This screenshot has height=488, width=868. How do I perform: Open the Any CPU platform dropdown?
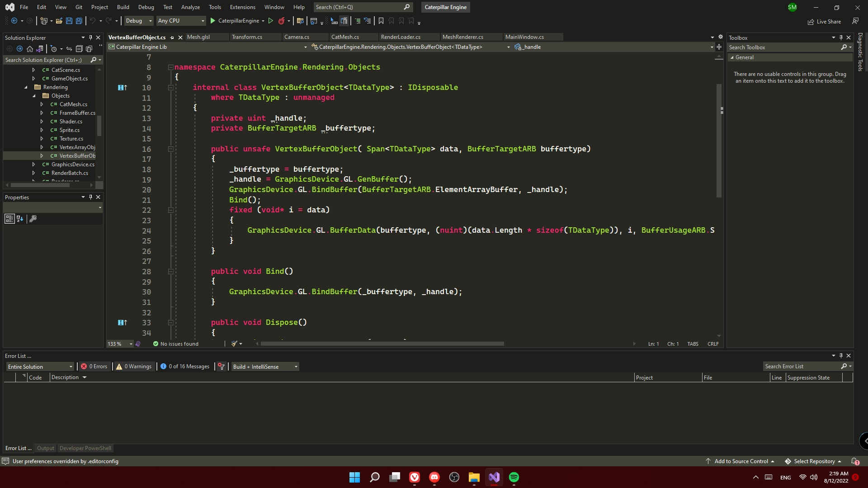click(181, 21)
